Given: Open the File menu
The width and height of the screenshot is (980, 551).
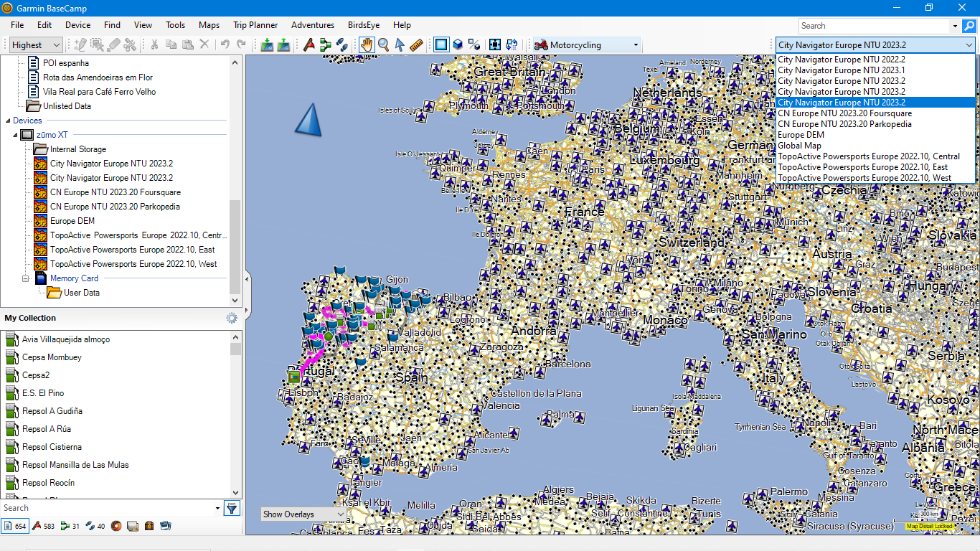Looking at the screenshot, I should (17, 25).
